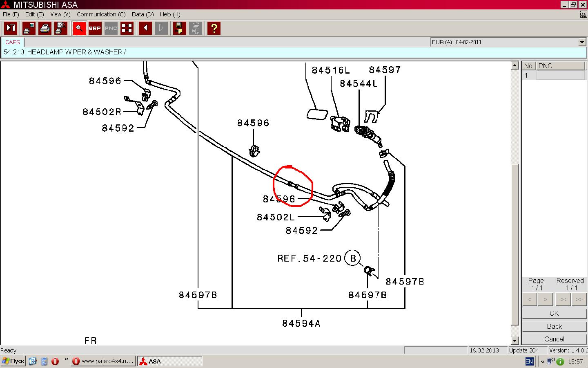Launch Opera from the quick launch bar
The height and width of the screenshot is (368, 588).
point(55,361)
